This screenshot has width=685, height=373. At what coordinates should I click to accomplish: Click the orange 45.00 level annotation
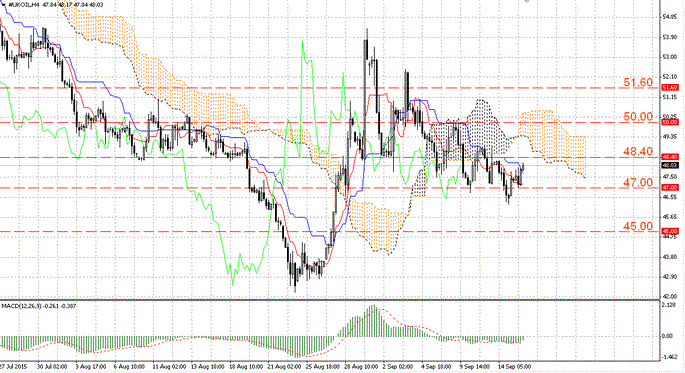tap(638, 226)
